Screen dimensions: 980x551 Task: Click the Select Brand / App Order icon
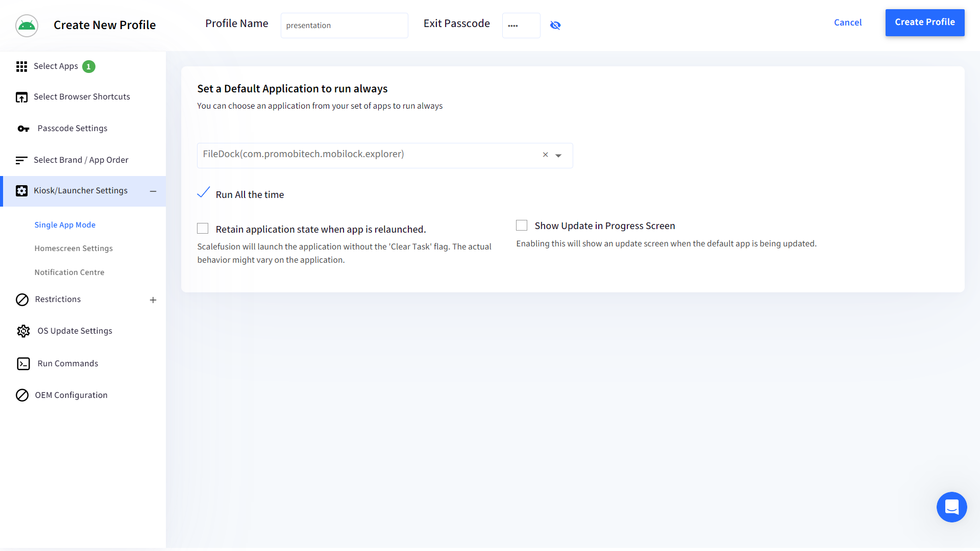21,160
